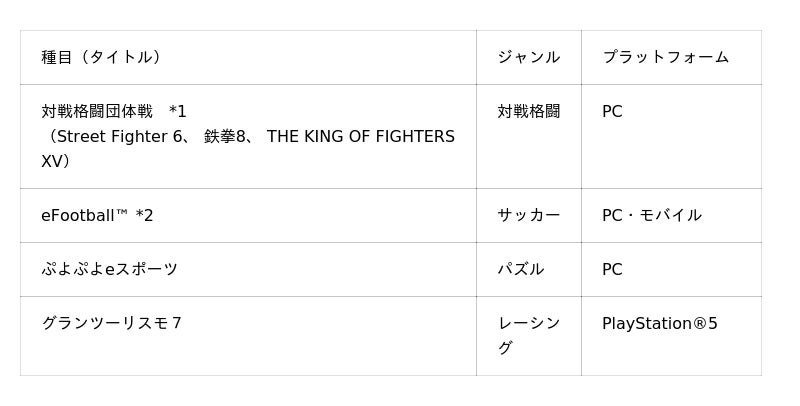This screenshot has width=800, height=406.
Task: Click the ジャンル column header
Action: pos(528,57)
